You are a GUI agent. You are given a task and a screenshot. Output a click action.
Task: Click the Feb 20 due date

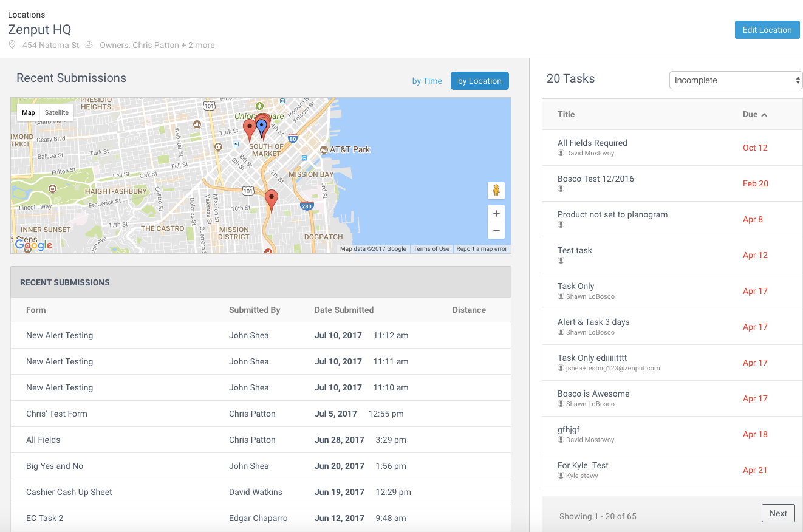click(756, 183)
